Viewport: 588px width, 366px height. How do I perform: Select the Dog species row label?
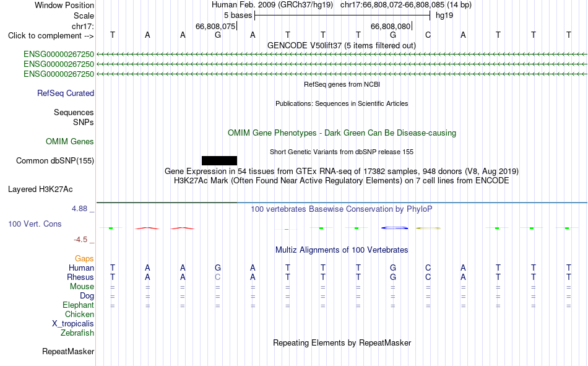point(87,296)
